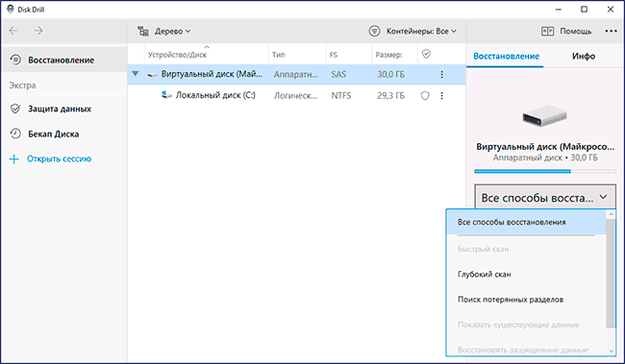Click scroll down arrow in dropdown list
This screenshot has width=625, height=364.
[x=611, y=351]
